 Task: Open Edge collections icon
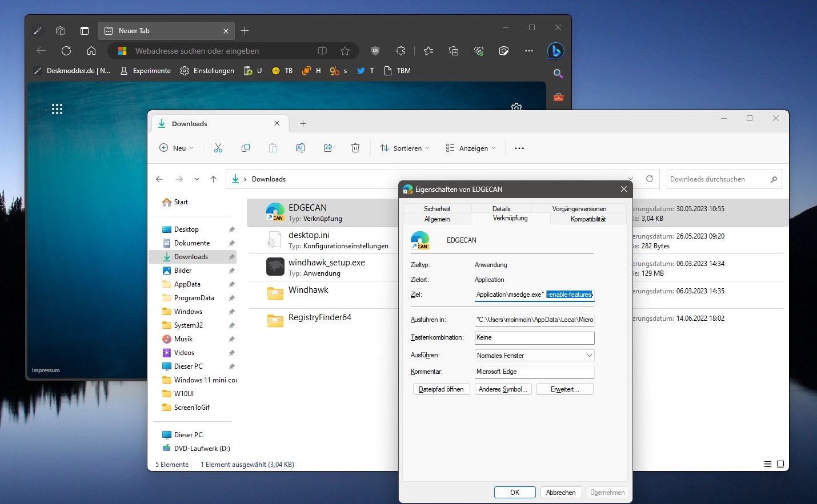tap(454, 51)
